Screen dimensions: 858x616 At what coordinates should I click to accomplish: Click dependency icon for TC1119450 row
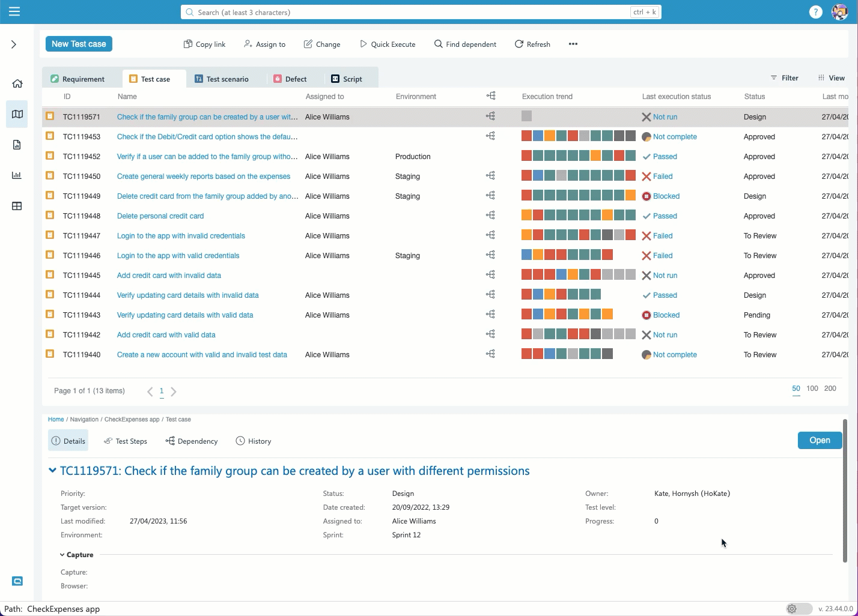pos(490,176)
